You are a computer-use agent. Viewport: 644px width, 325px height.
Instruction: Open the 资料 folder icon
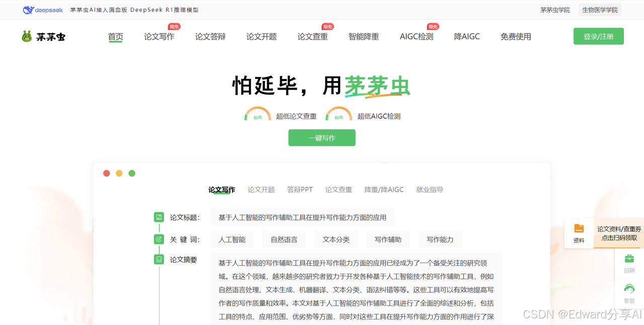(x=579, y=228)
